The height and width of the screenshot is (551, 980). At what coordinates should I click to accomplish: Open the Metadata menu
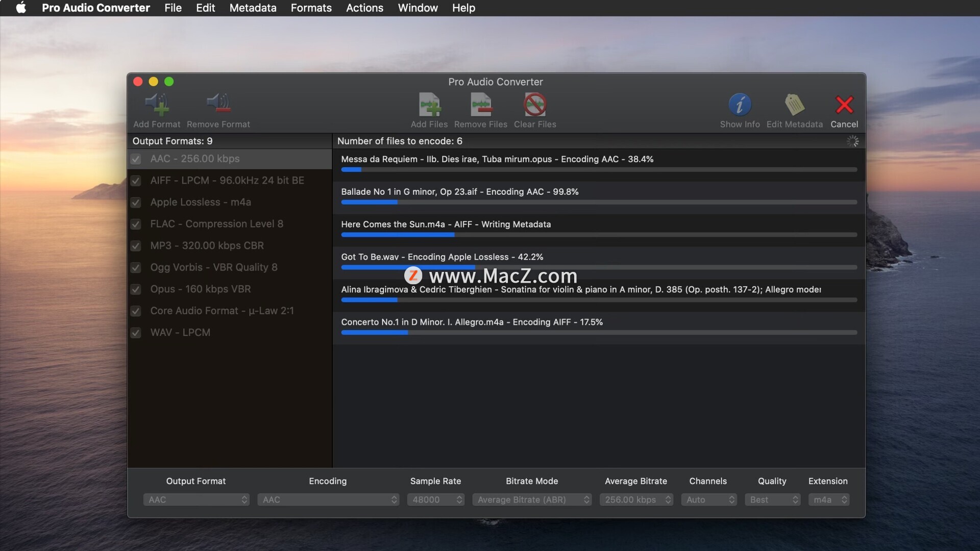click(x=253, y=8)
